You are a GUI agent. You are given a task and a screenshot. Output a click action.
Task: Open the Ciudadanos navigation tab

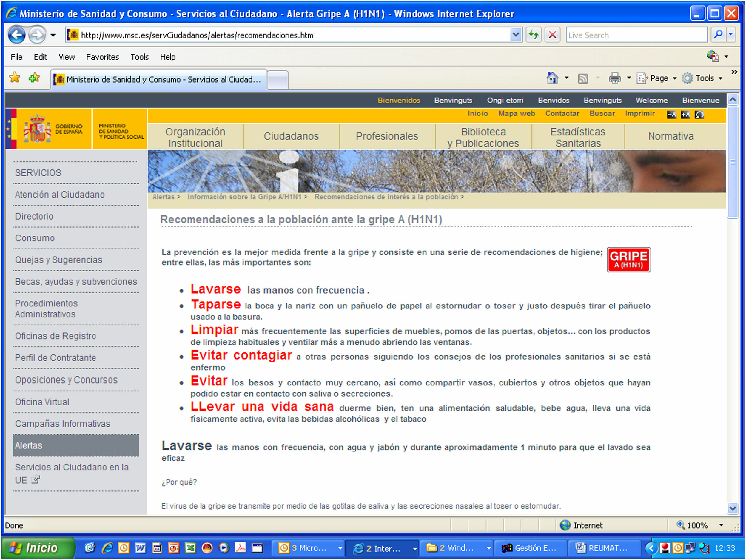(x=291, y=136)
